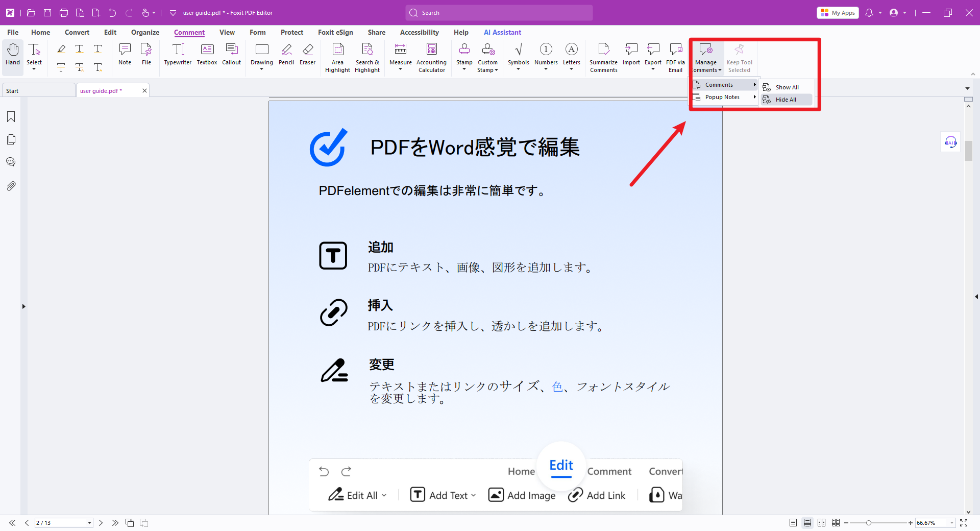Switch to the Protect ribbon tab
The image size is (980, 531).
(292, 32)
